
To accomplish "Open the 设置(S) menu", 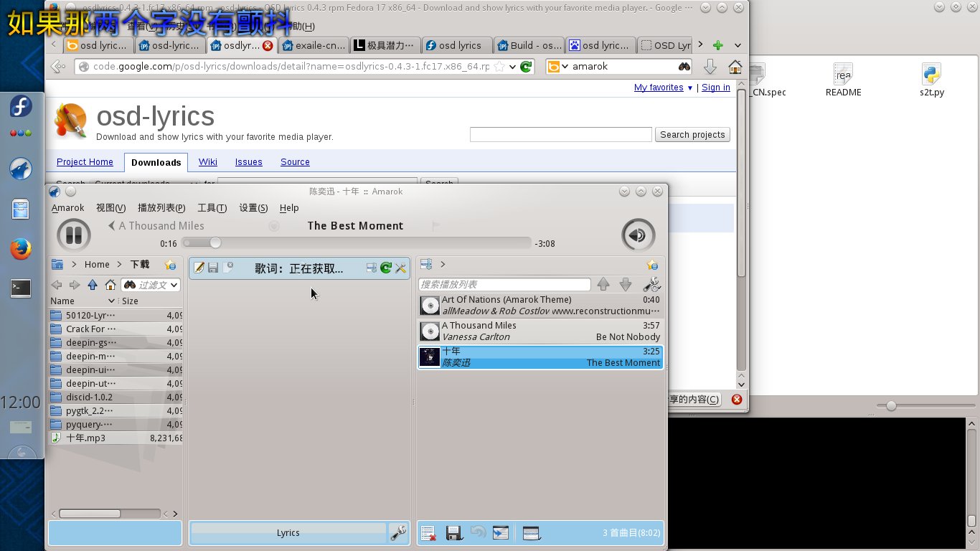I will 253,208.
